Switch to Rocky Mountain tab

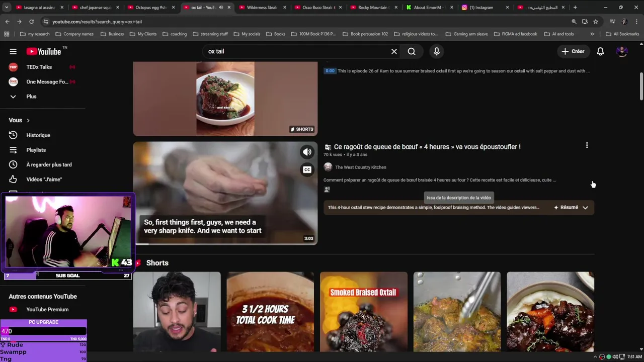[x=374, y=8]
